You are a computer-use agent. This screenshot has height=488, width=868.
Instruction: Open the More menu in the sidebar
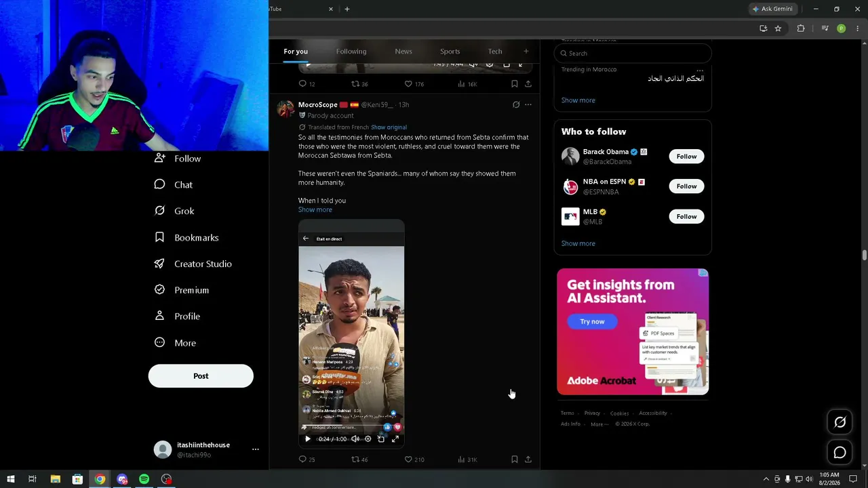pyautogui.click(x=176, y=343)
